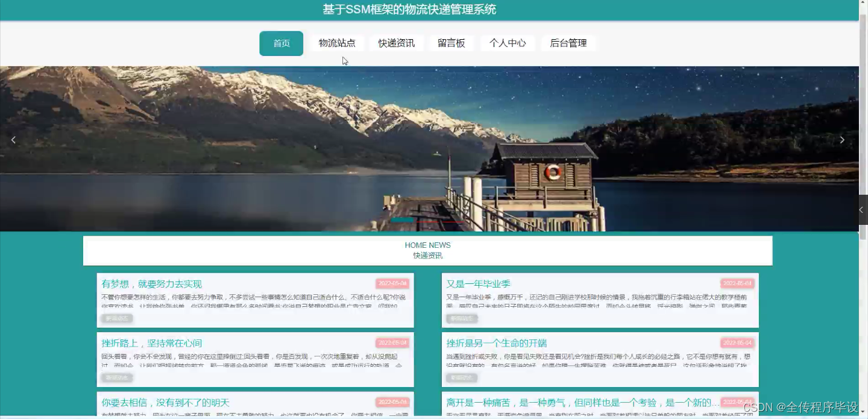
Task: Click date badge on 你要去相信 card
Action: 392,402
